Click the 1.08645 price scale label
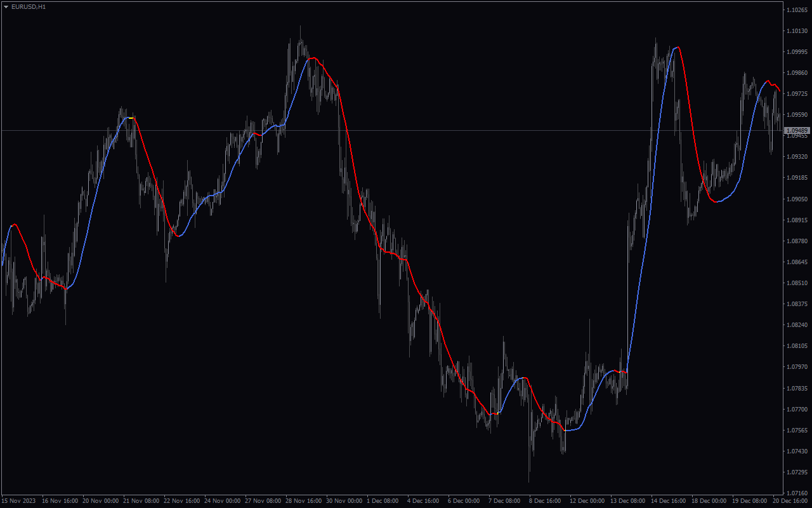The height and width of the screenshot is (508, 812). tap(797, 262)
